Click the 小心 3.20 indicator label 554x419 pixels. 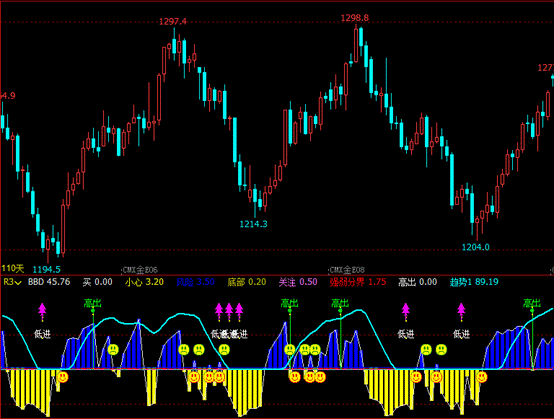click(144, 282)
